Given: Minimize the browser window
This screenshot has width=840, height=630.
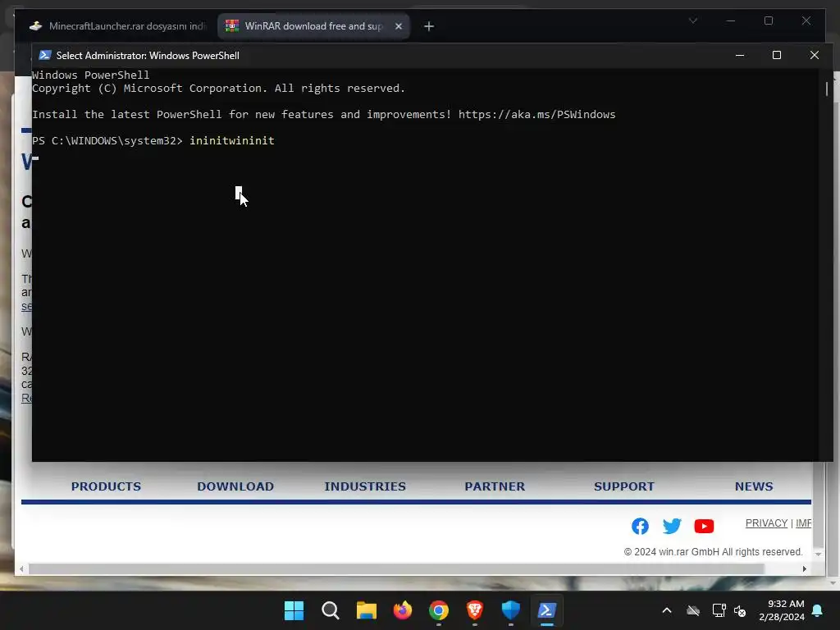Looking at the screenshot, I should click(731, 21).
